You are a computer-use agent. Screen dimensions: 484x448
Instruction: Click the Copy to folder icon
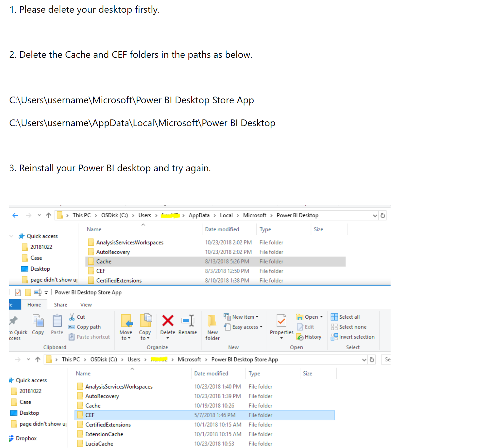146,320
